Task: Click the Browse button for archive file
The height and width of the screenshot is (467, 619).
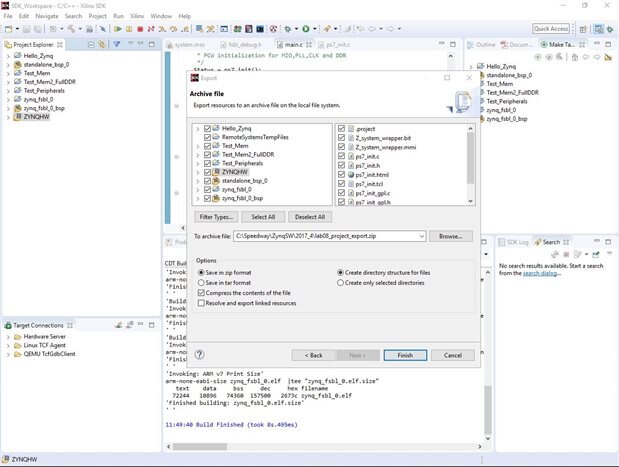Action: (x=450, y=236)
